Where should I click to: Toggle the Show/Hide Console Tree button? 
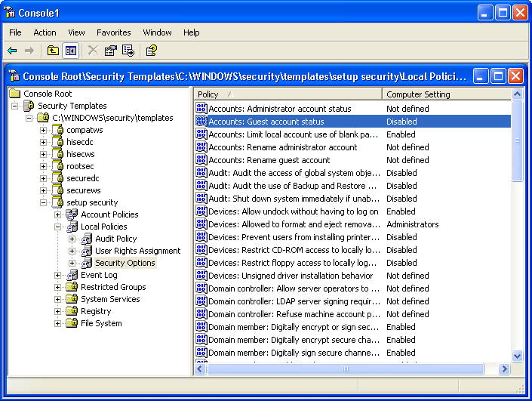[x=70, y=51]
